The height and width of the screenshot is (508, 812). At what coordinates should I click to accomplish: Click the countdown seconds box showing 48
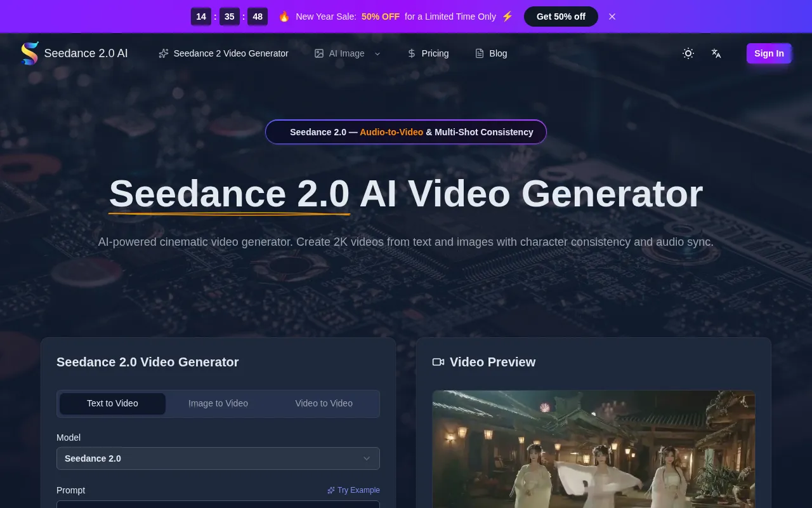258,17
